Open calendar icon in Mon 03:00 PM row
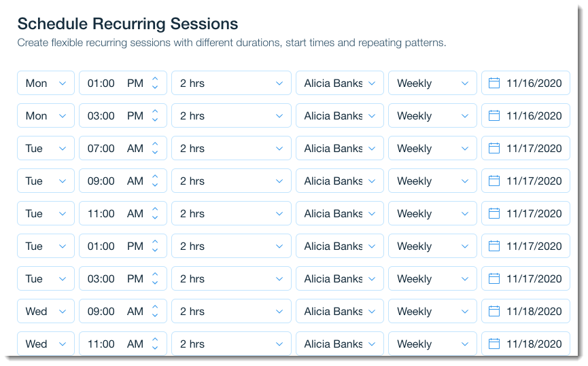Viewport: 588px width, 366px height. [x=494, y=115]
